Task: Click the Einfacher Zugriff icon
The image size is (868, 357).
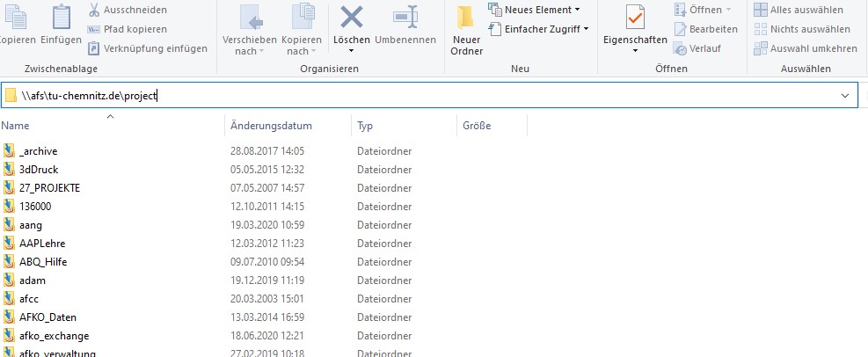Action: pos(495,29)
